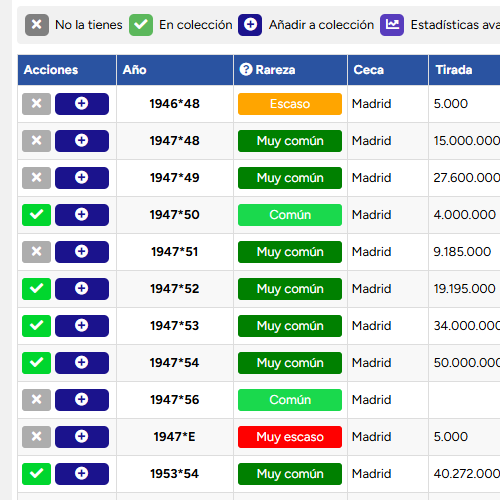Select the 1947*52 year cell
The width and height of the screenshot is (500, 500).
[175, 289]
